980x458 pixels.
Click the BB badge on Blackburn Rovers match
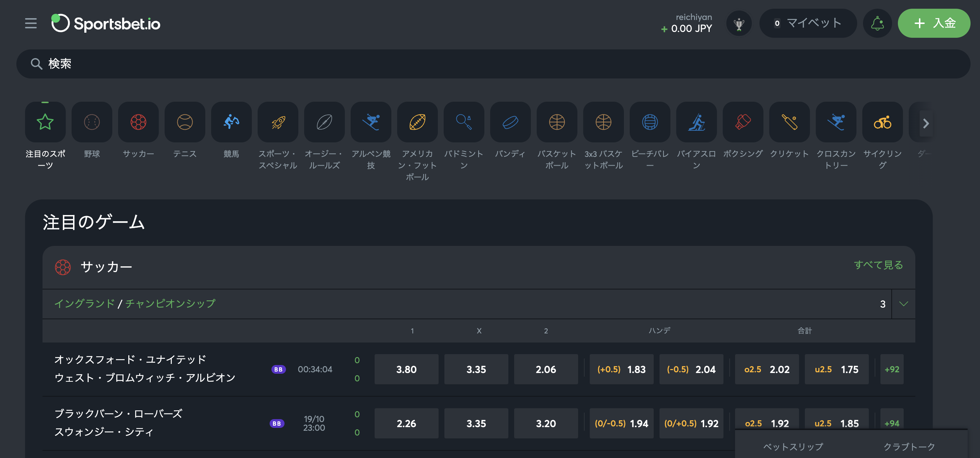277,423
